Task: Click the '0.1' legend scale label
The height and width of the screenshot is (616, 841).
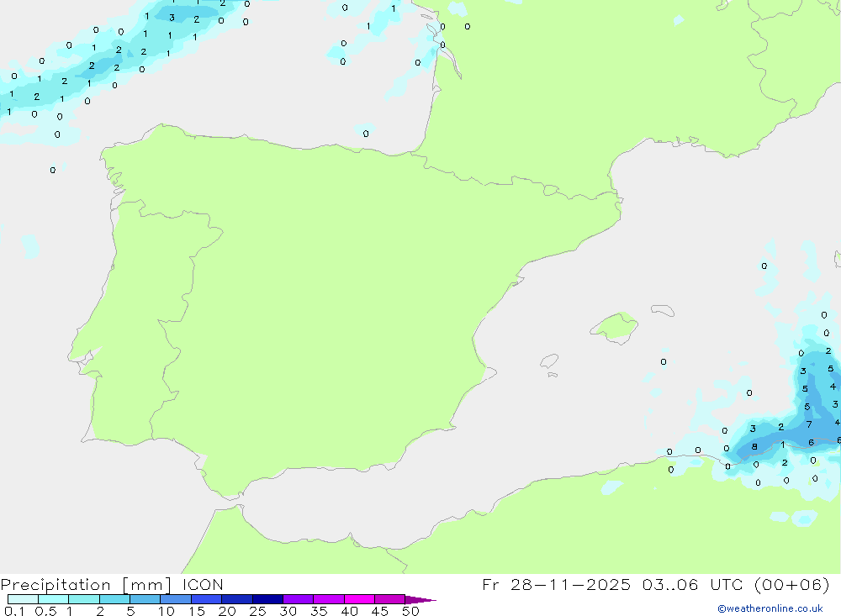Action: [14, 611]
